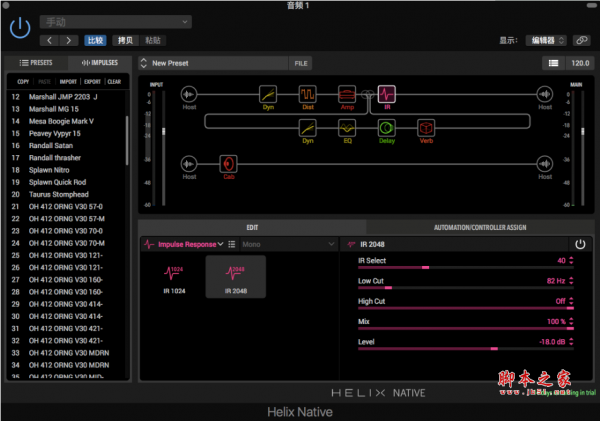Viewport: 600px width, 421px height.
Task: Switch to the Presets tab
Action: pos(36,63)
